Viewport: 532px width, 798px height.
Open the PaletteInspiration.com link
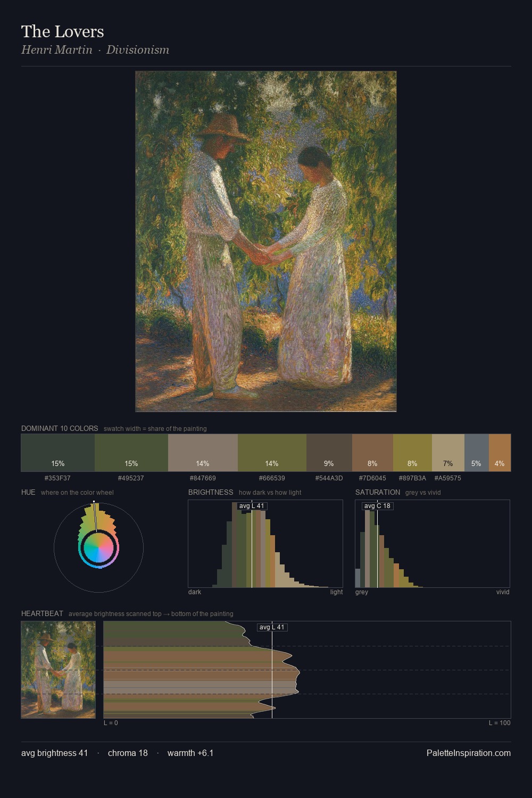click(x=469, y=753)
